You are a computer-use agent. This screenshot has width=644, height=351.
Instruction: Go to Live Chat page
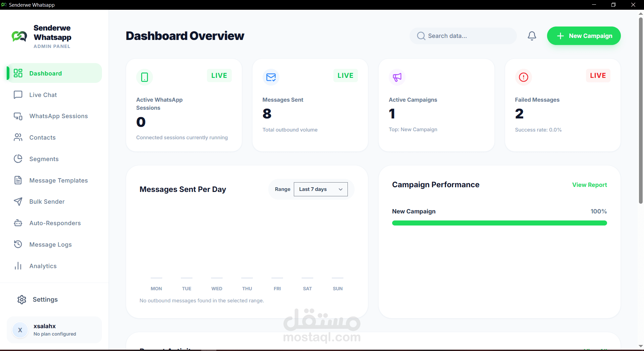tap(54, 95)
